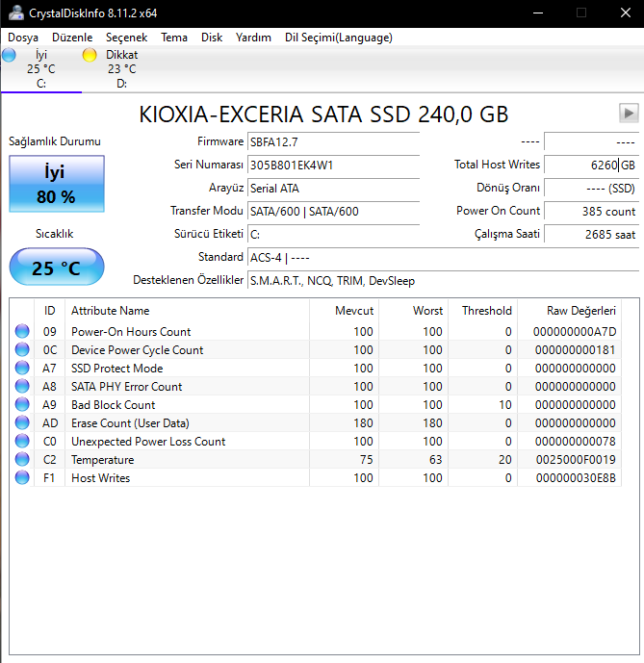The image size is (644, 663).
Task: Open the Düzenle menu
Action: 72,38
